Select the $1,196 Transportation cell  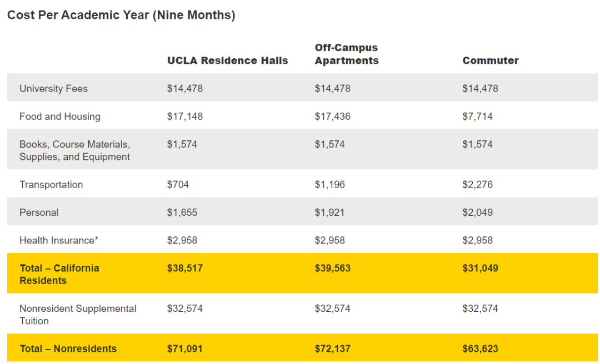(x=330, y=184)
